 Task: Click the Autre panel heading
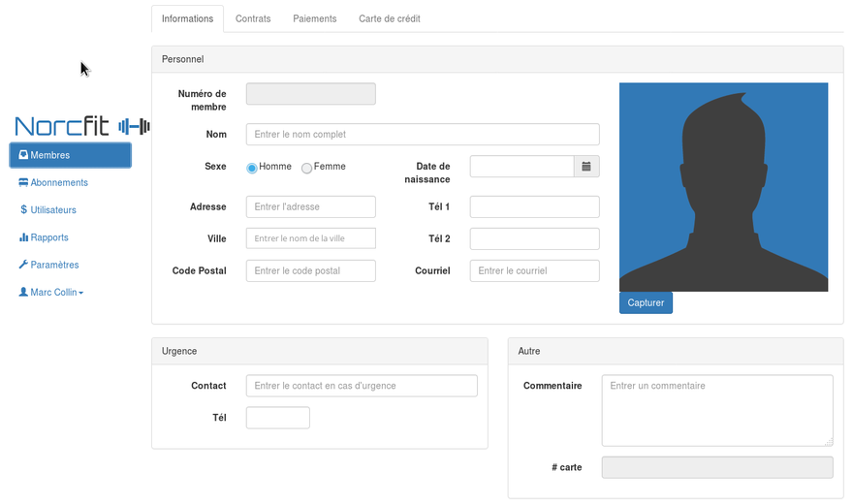pyautogui.click(x=676, y=351)
